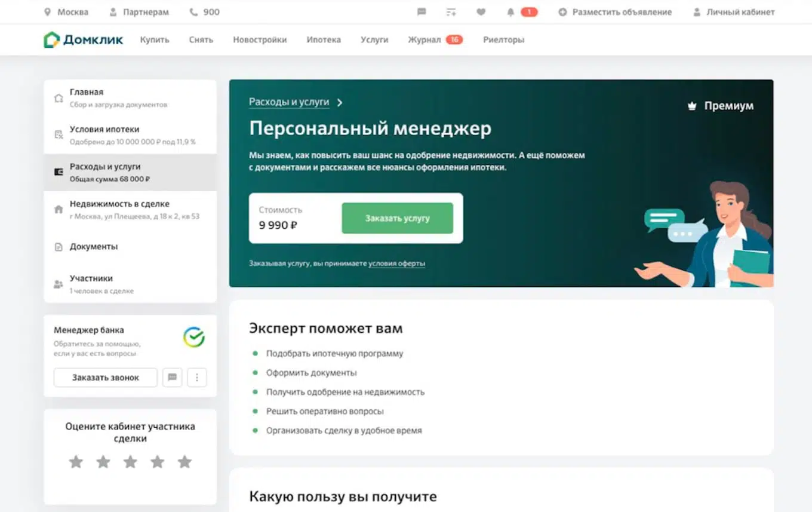Click the text Организовать сделку в удобное время

pos(344,430)
